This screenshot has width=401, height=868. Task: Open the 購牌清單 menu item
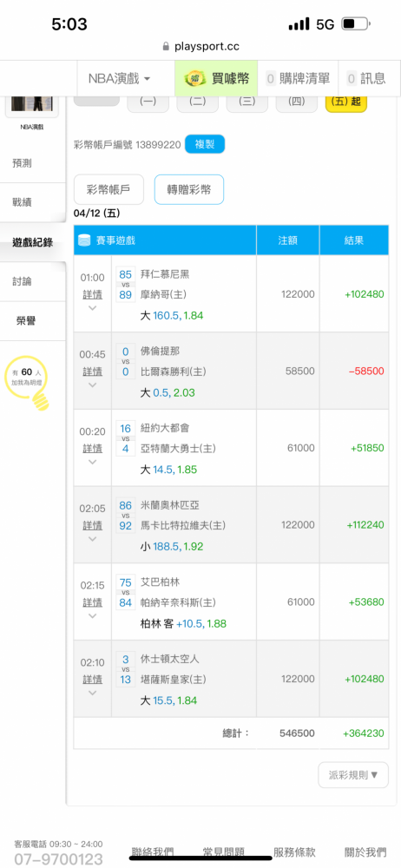pos(298,79)
